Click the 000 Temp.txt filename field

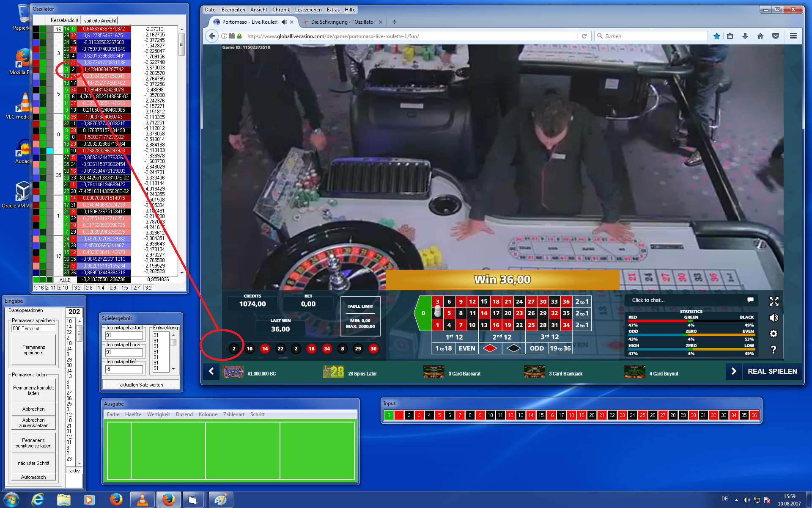(x=33, y=328)
